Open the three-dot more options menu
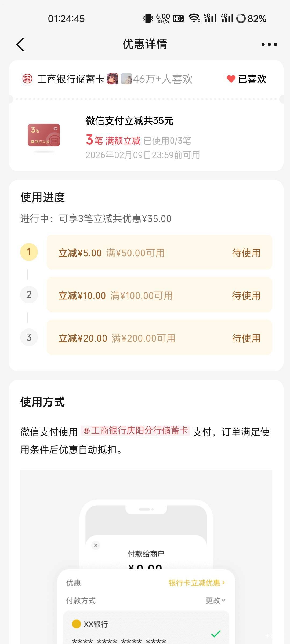 pos(269,45)
